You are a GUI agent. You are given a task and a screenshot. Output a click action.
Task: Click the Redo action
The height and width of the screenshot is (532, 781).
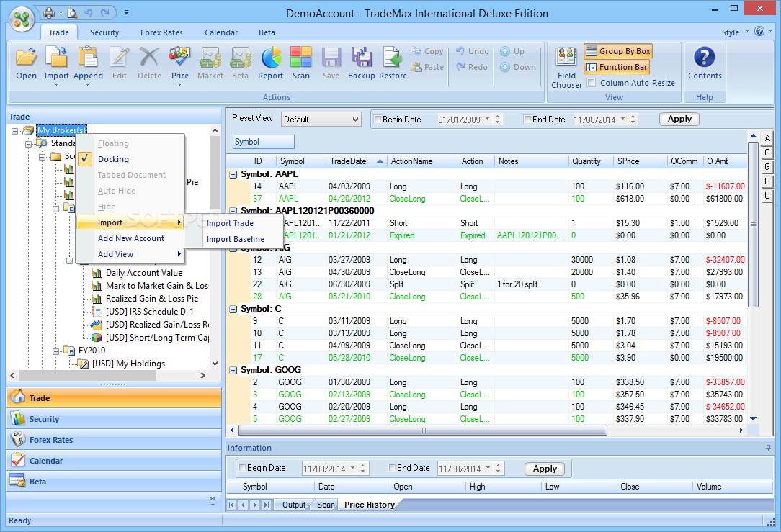pyautogui.click(x=472, y=67)
